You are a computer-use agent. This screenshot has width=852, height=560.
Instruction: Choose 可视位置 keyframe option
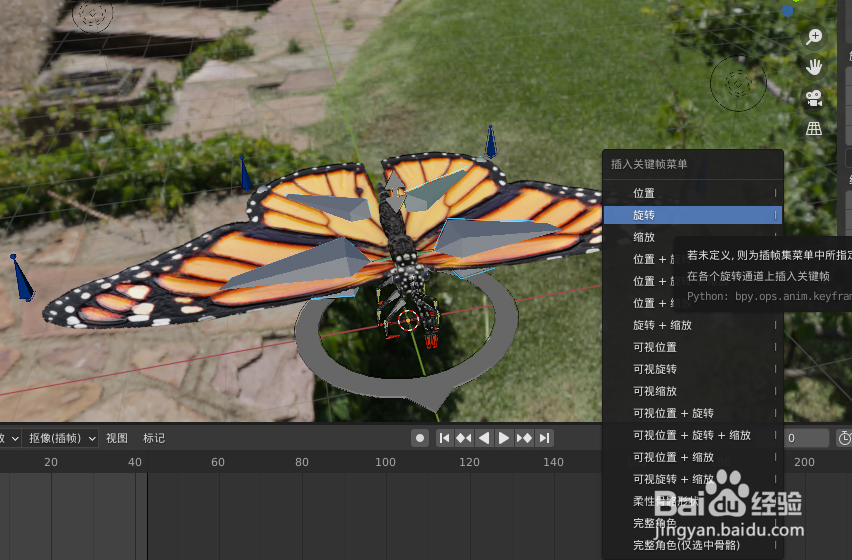point(693,347)
